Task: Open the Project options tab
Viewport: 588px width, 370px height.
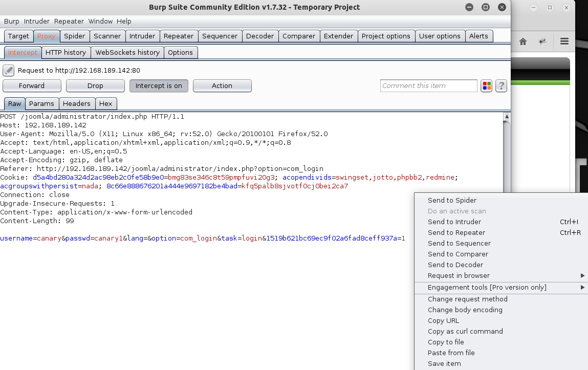Action: [x=386, y=36]
